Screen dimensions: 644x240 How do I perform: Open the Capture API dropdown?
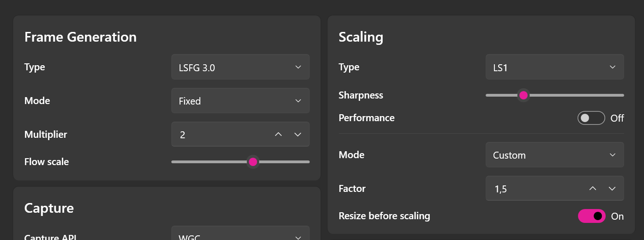click(240, 236)
